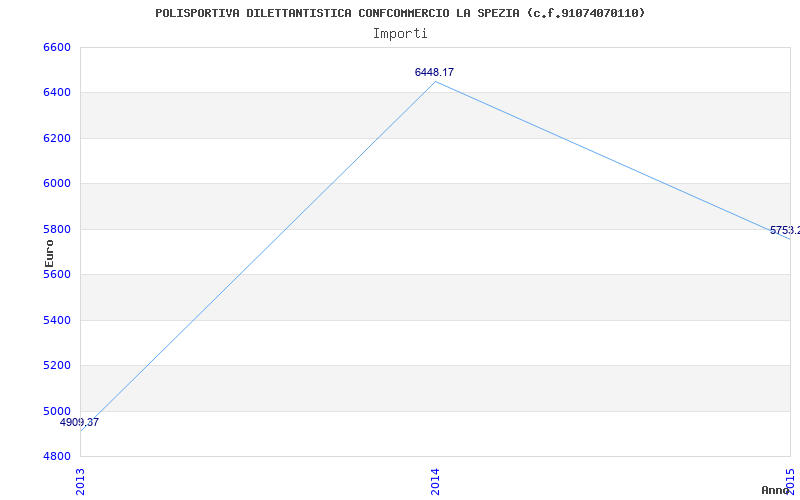Click the 6400 y-axis value

tap(56, 93)
